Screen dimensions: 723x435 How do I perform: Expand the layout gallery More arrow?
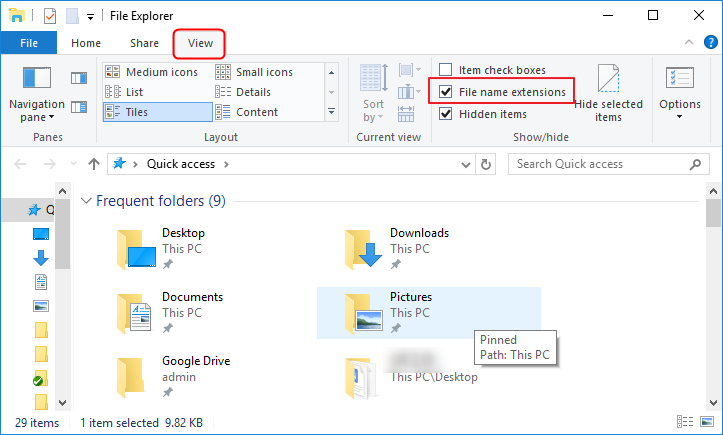[331, 112]
